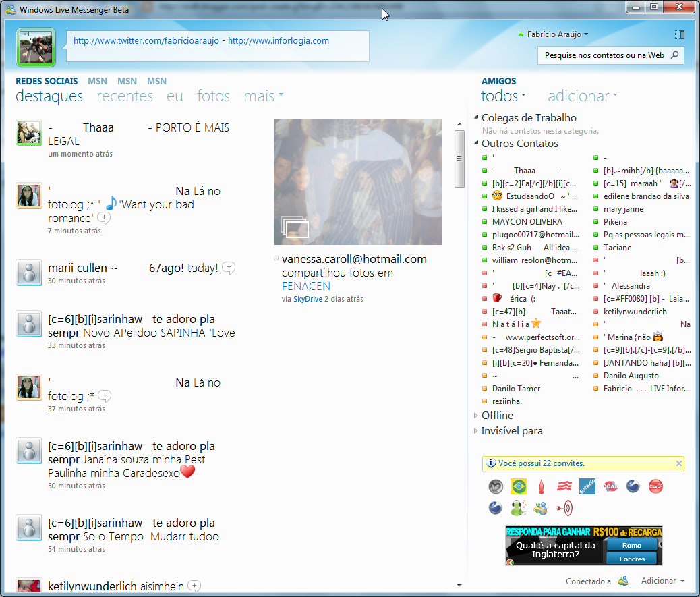Open the adicionar dropdown under AMIGOS

[583, 96]
